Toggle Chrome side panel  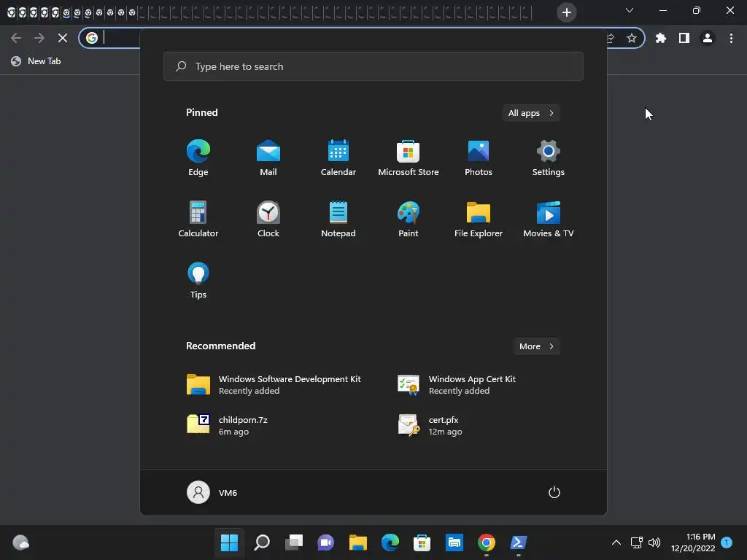684,38
